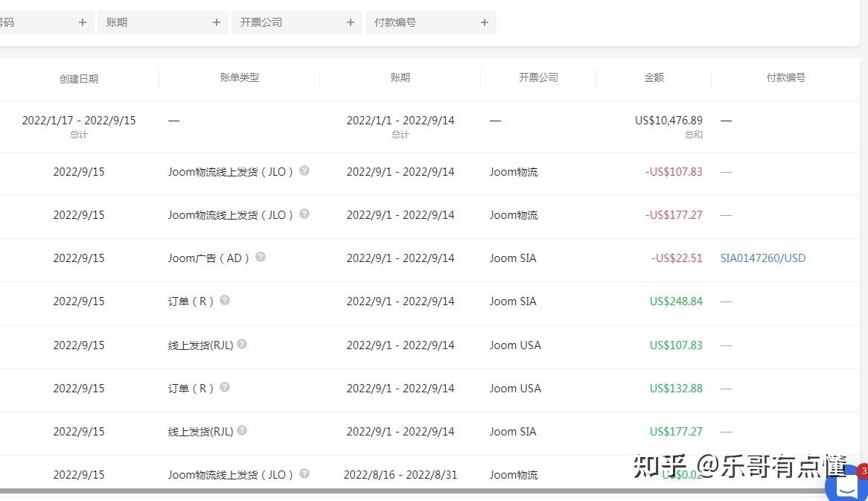Click Joom物流线上发货 (JLO) text in -US$177.27 row

point(231,215)
